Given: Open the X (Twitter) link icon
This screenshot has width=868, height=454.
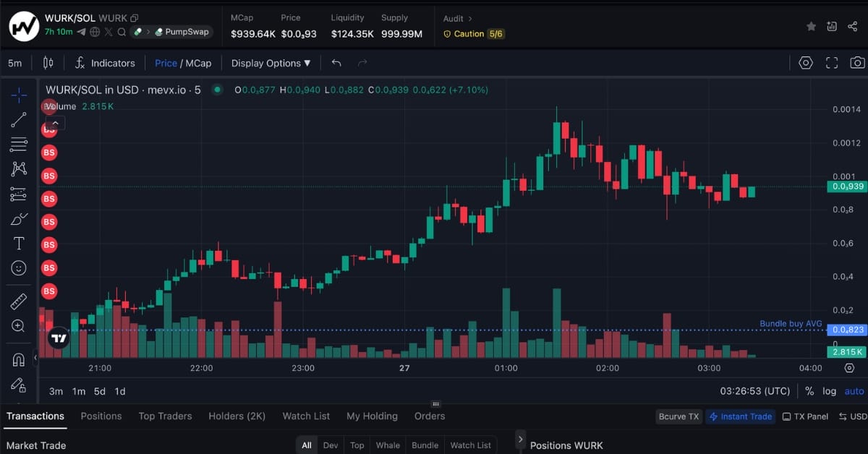Looking at the screenshot, I should tap(109, 32).
